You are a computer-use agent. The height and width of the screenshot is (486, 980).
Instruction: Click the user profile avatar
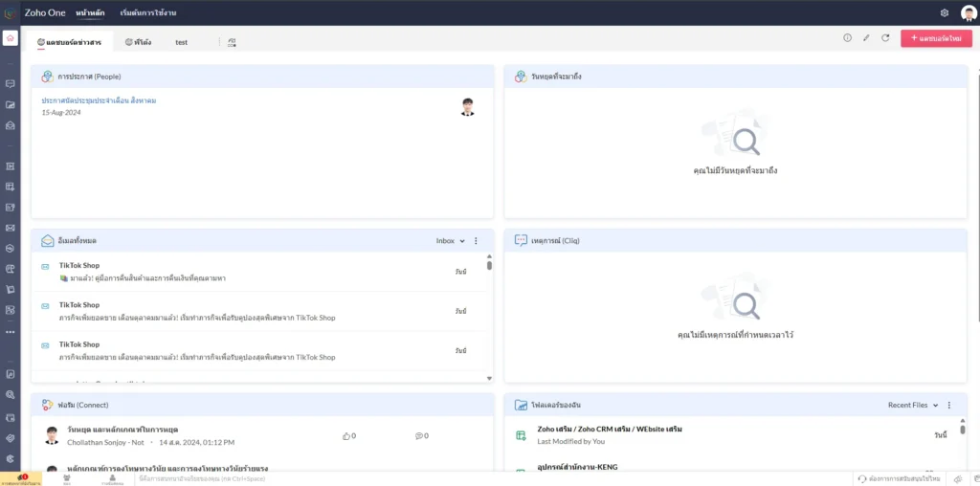tap(968, 12)
